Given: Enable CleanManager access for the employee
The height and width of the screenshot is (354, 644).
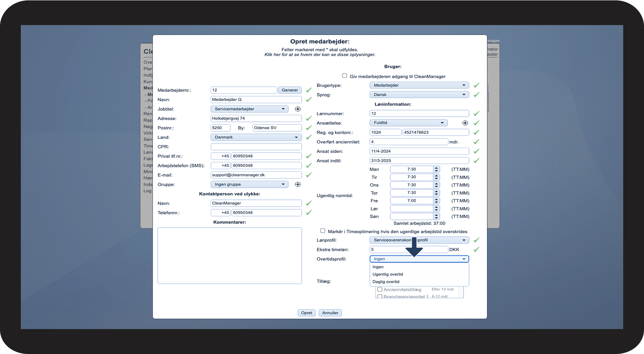Looking at the screenshot, I should [344, 76].
